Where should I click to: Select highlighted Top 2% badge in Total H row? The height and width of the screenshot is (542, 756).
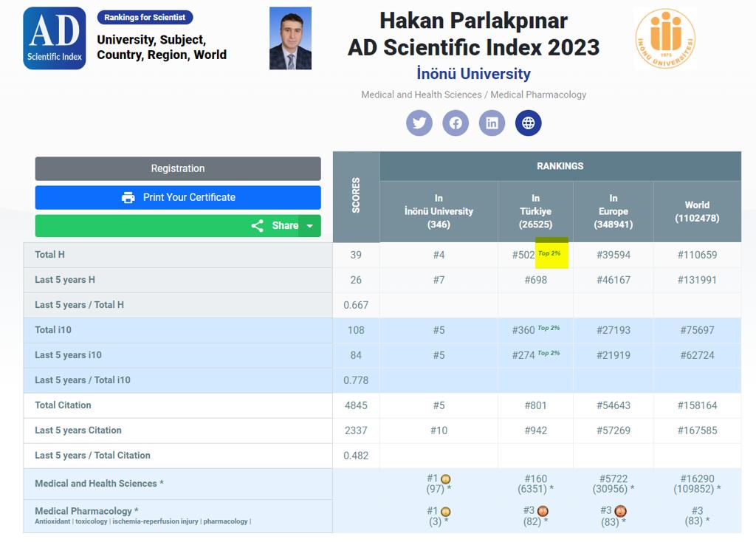click(549, 253)
